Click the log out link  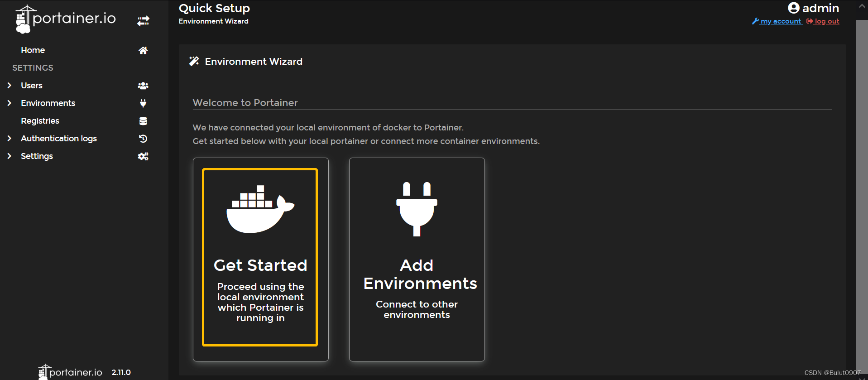(823, 21)
